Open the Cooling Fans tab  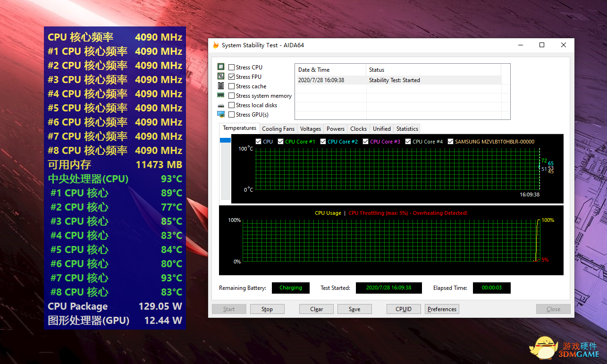(x=278, y=129)
